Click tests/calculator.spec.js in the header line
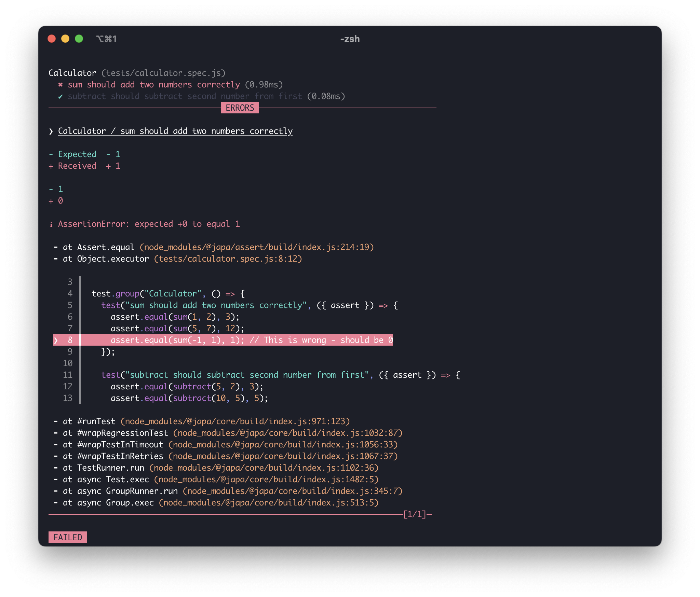Viewport: 700px width, 597px height. coord(163,73)
